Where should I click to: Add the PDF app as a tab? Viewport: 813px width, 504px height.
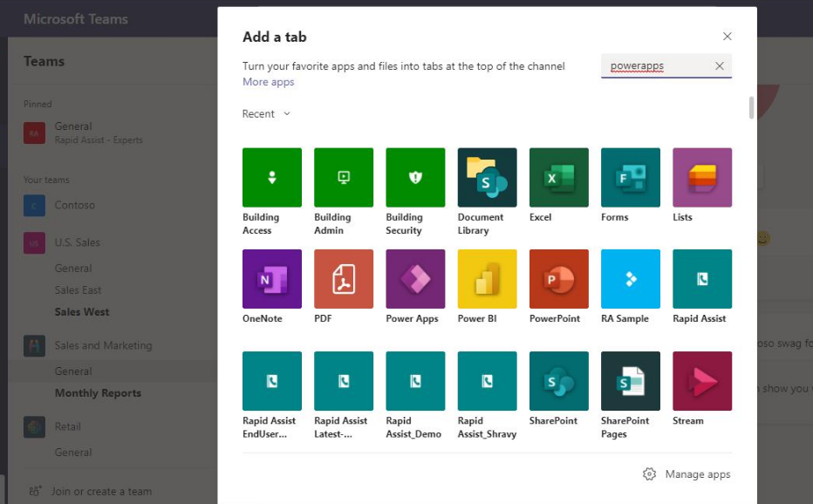(343, 279)
